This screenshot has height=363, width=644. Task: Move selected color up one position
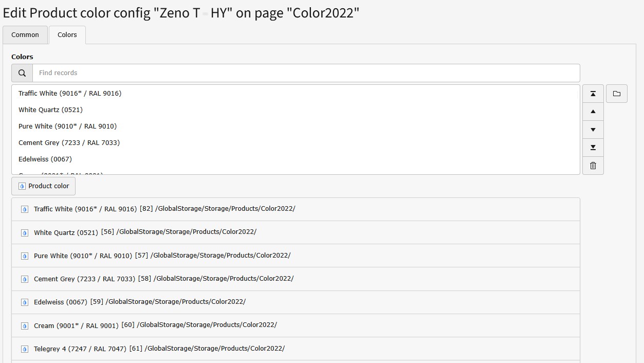pos(593,112)
